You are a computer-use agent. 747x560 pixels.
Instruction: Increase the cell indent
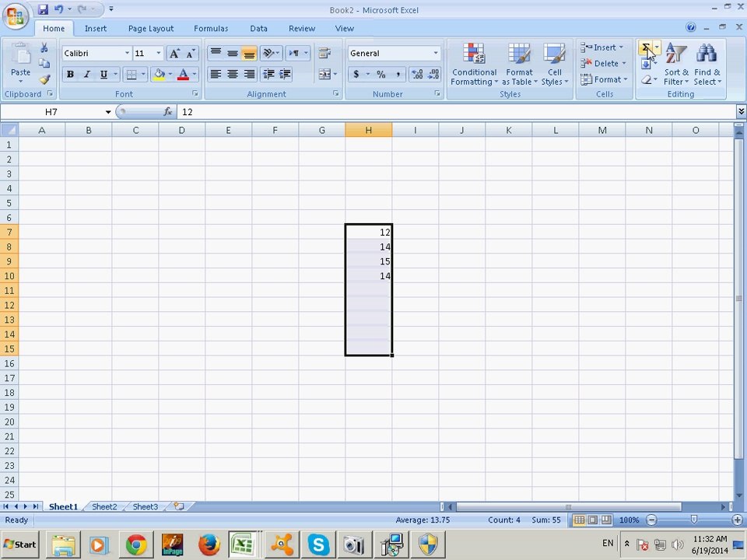pos(285,75)
